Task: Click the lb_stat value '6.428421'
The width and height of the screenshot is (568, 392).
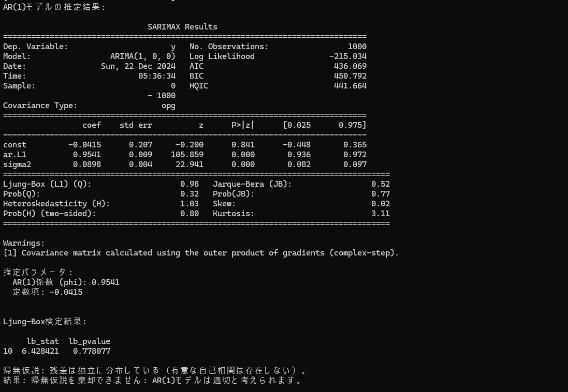Action: click(x=40, y=351)
